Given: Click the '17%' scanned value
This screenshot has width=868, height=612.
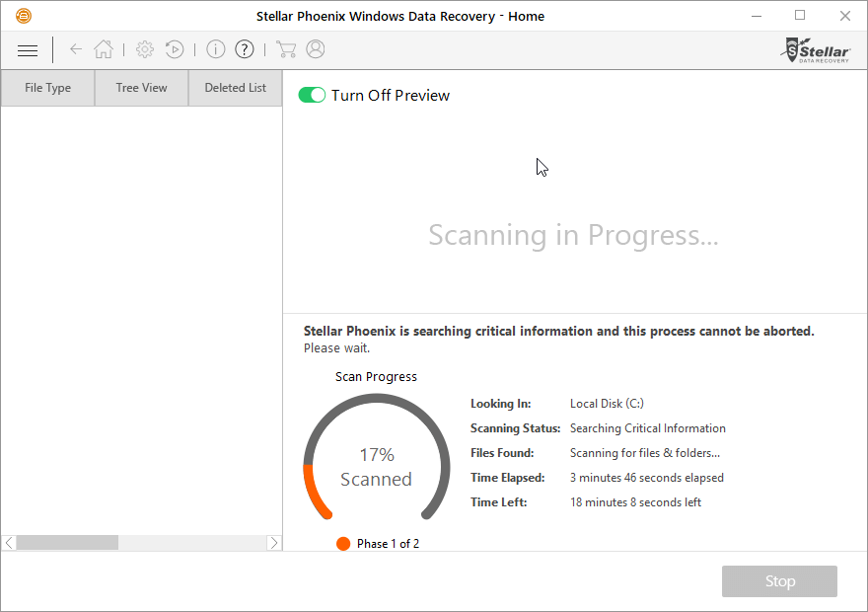Looking at the screenshot, I should pos(377,455).
